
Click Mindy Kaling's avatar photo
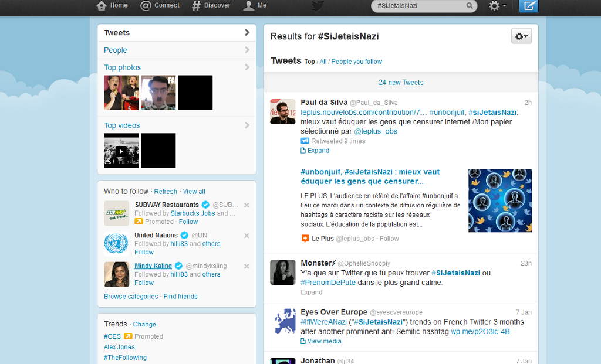[x=117, y=274]
